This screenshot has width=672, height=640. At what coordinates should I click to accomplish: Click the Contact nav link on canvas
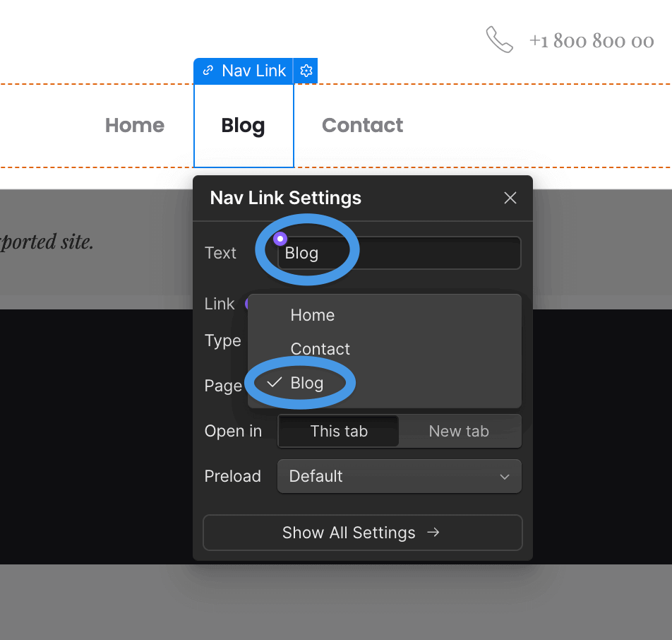[x=363, y=125]
